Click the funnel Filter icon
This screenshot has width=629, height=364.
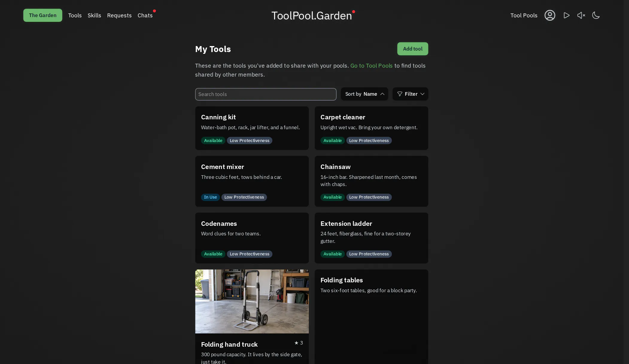399,94
